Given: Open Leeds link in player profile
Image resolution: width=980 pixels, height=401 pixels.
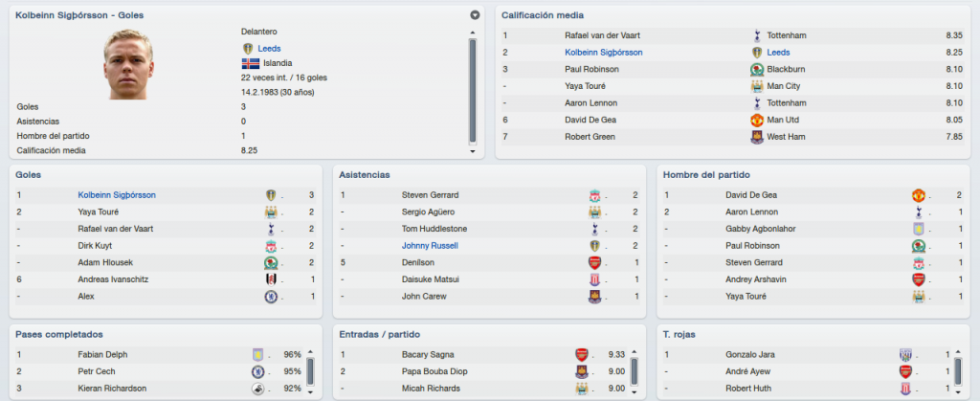Looking at the screenshot, I should 269,48.
